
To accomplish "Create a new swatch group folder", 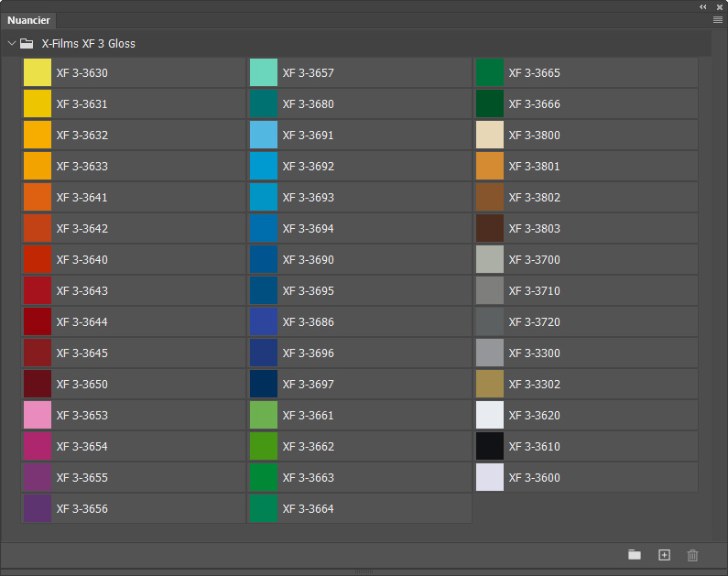I will [x=635, y=555].
